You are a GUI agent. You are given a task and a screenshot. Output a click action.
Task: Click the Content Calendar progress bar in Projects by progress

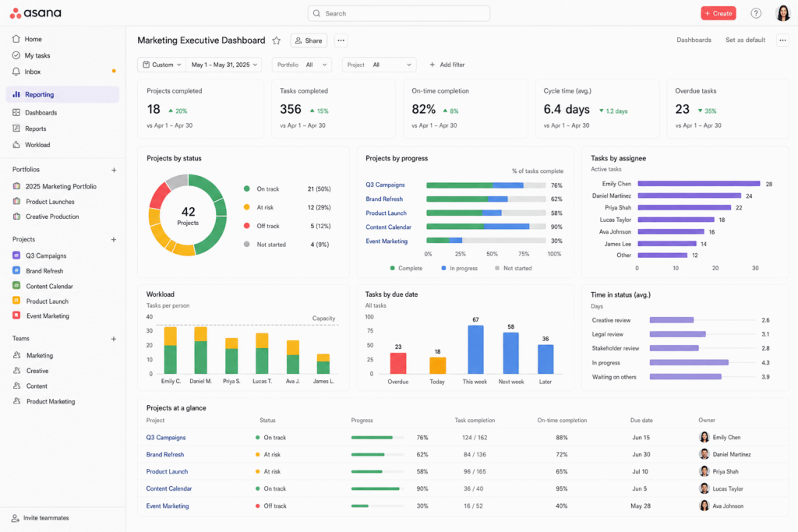coord(486,227)
